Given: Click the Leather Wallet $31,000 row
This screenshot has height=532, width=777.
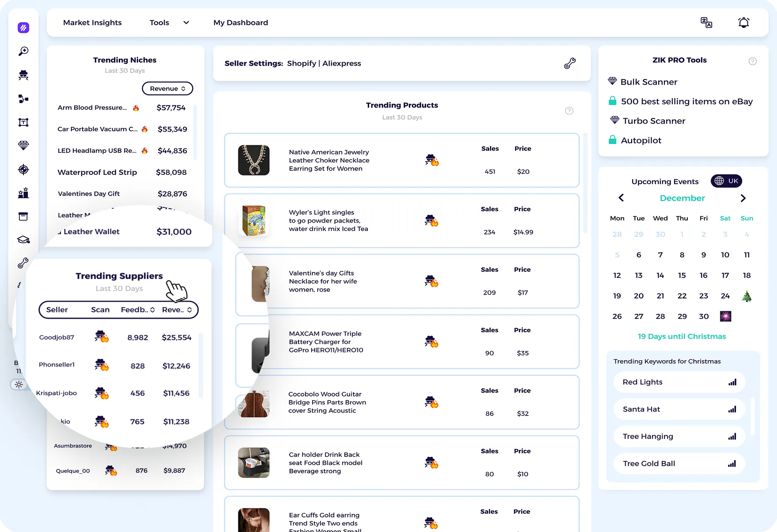Looking at the screenshot, I should (124, 232).
